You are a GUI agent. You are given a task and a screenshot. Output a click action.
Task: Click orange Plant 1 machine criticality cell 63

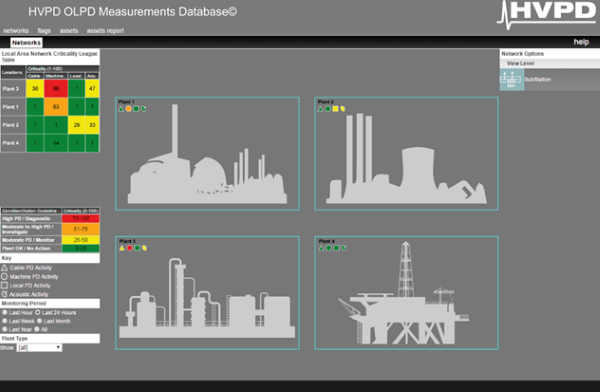(56, 107)
